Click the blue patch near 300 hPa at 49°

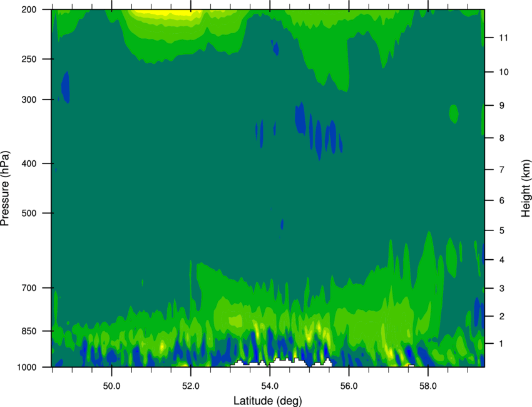tap(66, 87)
